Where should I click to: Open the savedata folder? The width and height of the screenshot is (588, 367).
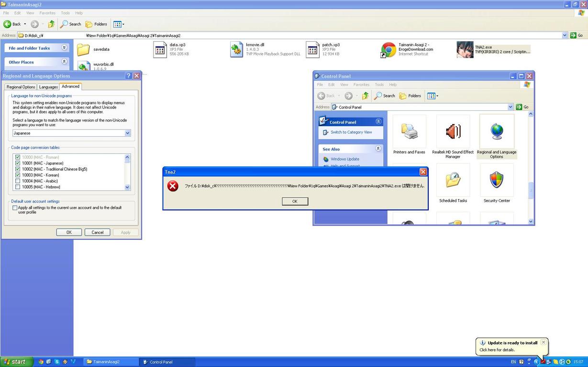[x=83, y=50]
